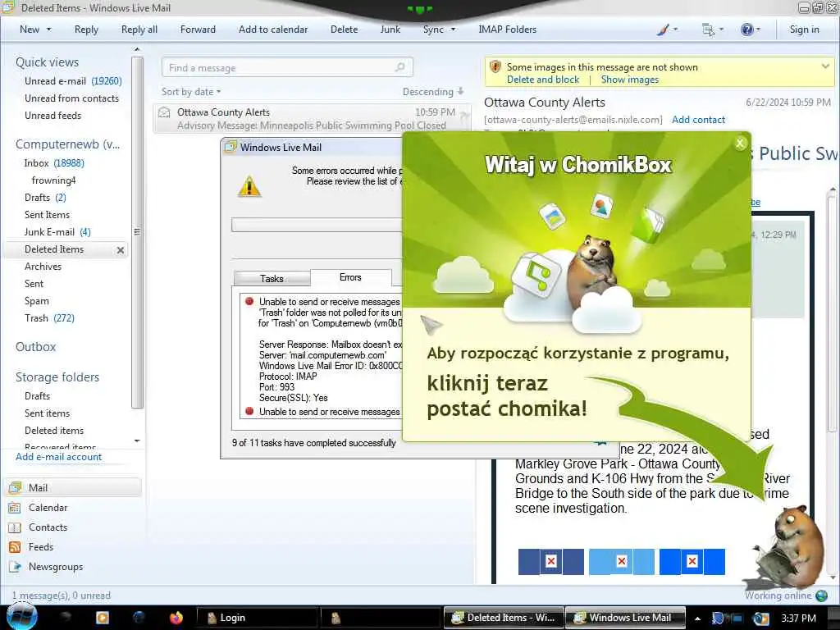Open dropdown arrow beside the paintbrush icon
Viewport: 840px width, 630px height.
[675, 30]
